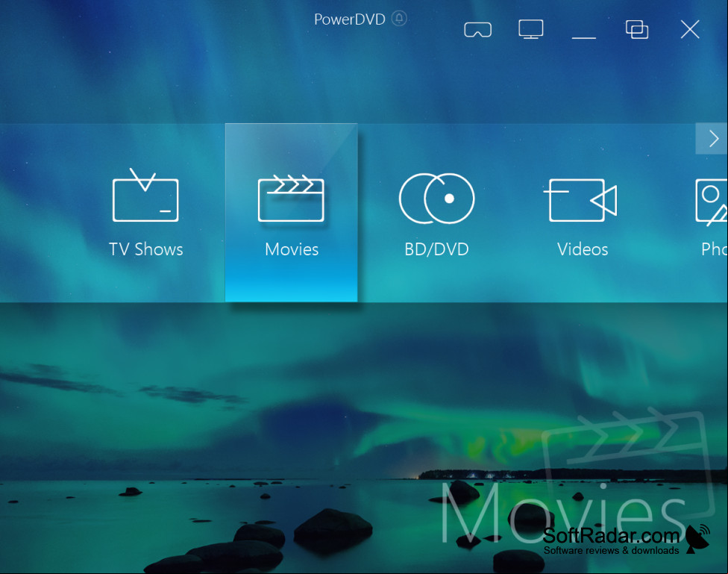Show more categories with right arrow
The height and width of the screenshot is (574, 728).
click(x=712, y=139)
